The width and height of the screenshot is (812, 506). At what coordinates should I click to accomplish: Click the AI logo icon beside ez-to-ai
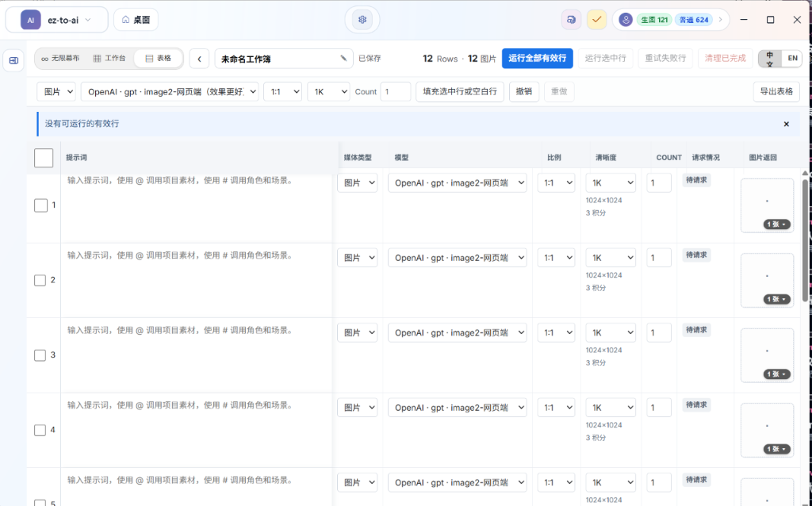pyautogui.click(x=31, y=20)
